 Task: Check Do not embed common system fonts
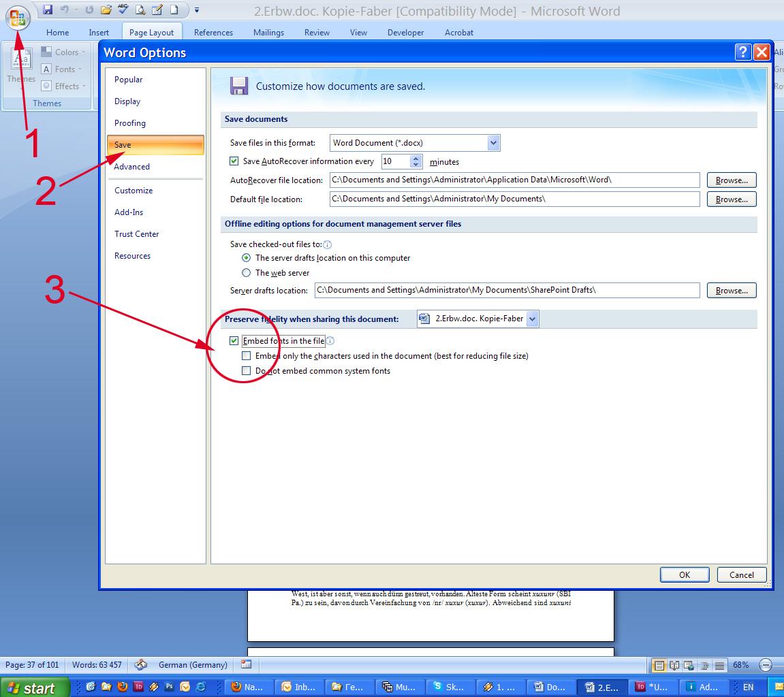246,371
